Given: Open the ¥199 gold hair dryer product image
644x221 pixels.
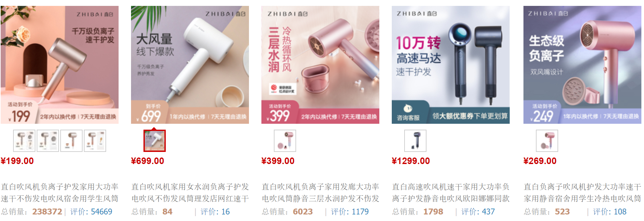Looking at the screenshot, I should coord(60,65).
